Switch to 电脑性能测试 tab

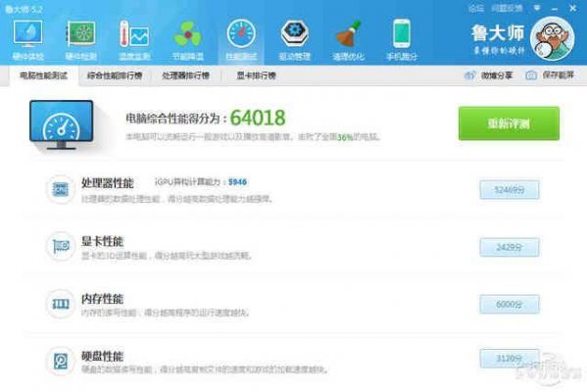click(43, 75)
